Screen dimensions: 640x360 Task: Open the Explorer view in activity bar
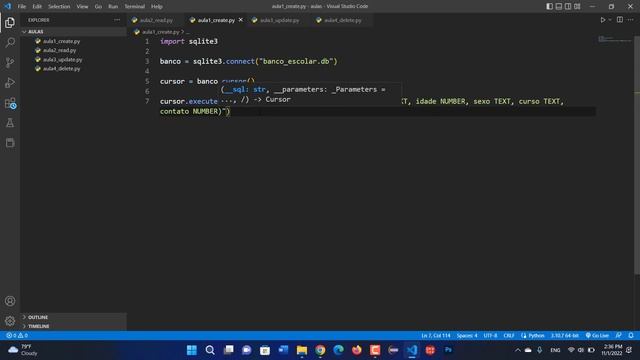10,22
